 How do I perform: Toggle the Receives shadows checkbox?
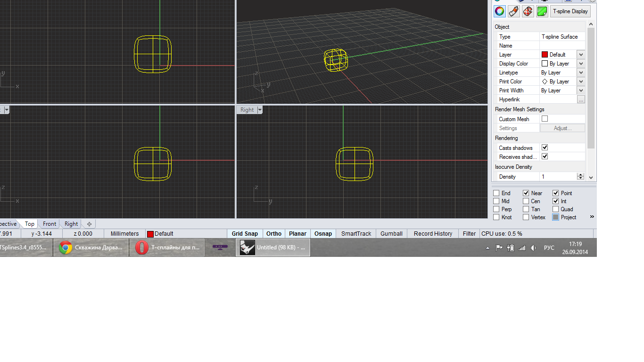(x=545, y=156)
